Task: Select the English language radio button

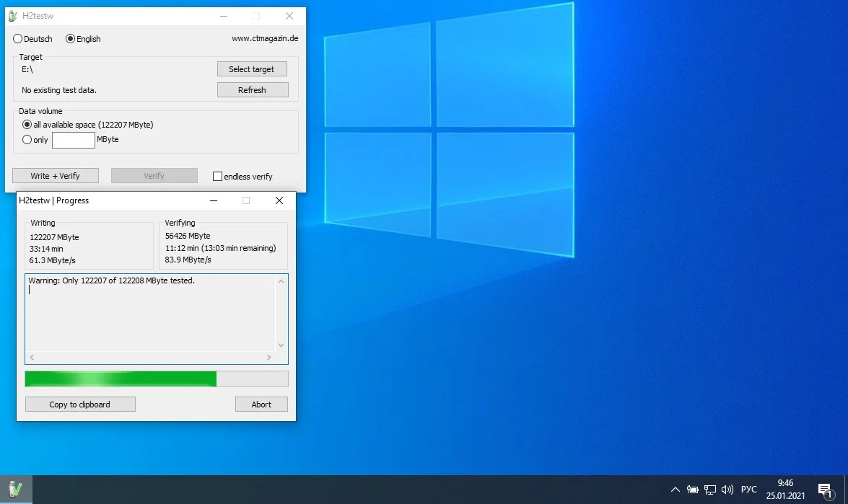Action: pos(70,39)
